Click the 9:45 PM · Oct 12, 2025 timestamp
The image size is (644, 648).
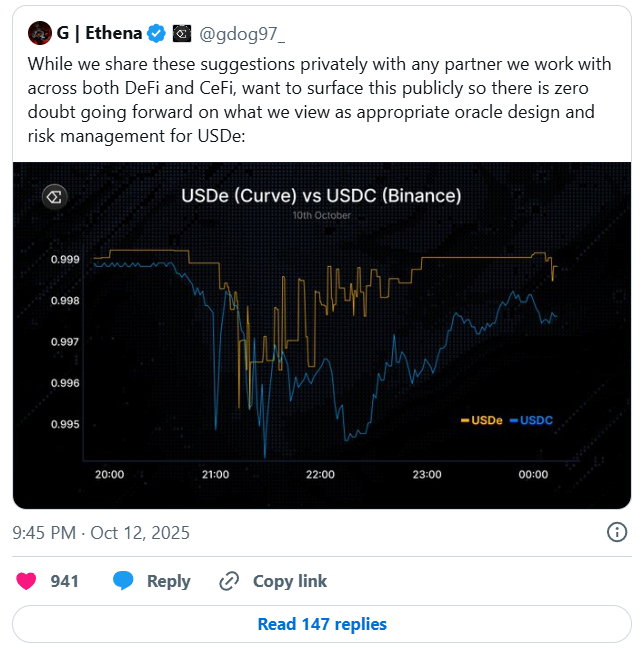point(102,532)
